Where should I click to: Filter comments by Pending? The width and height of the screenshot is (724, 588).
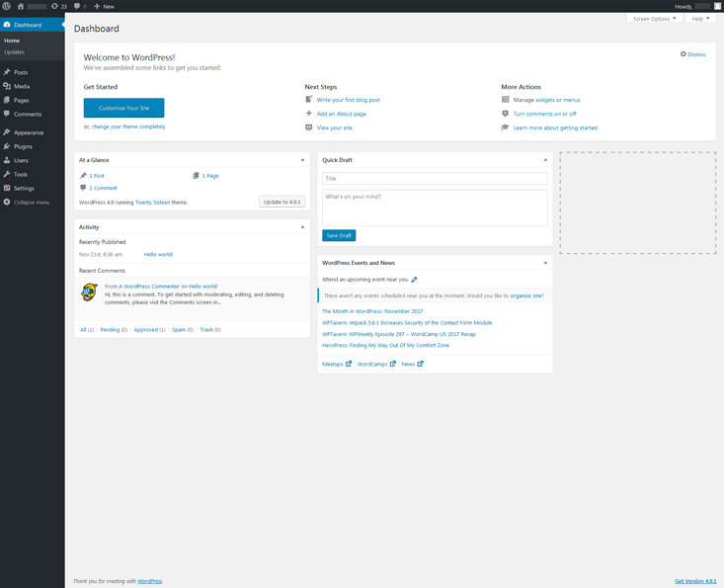[x=110, y=330]
